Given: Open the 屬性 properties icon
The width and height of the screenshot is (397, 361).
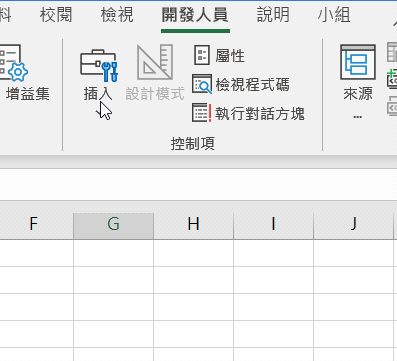Looking at the screenshot, I should (x=202, y=55).
